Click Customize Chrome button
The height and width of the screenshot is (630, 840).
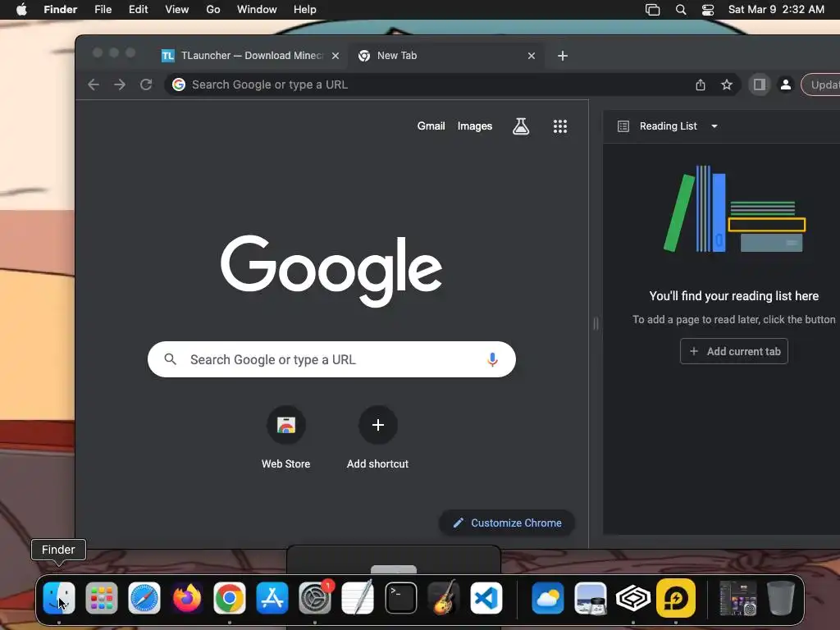point(507,523)
